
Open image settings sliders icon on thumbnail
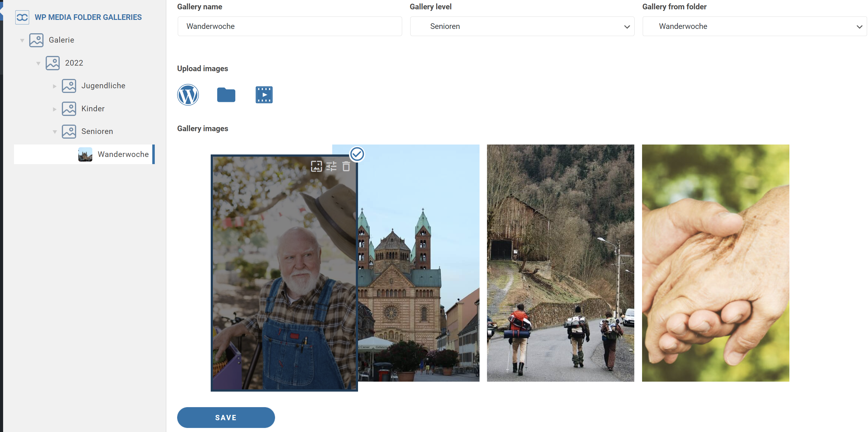pos(331,166)
